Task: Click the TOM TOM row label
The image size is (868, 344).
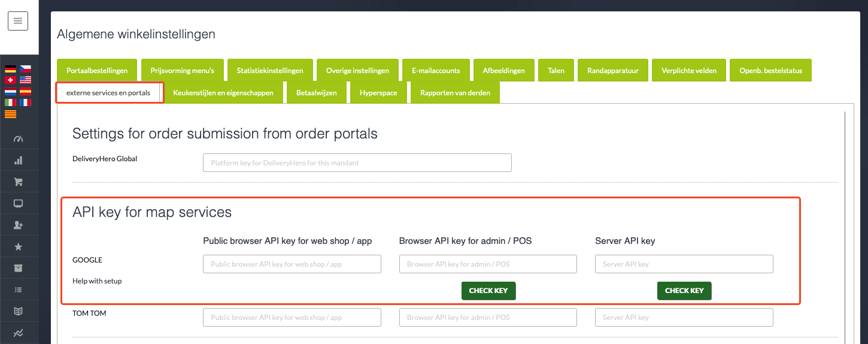Action: [x=89, y=313]
